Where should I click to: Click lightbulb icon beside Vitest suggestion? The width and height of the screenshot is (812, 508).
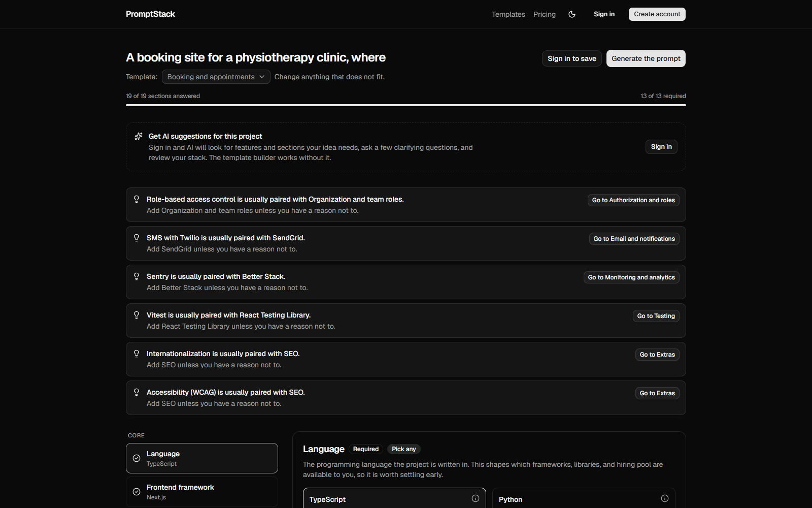coord(137,315)
